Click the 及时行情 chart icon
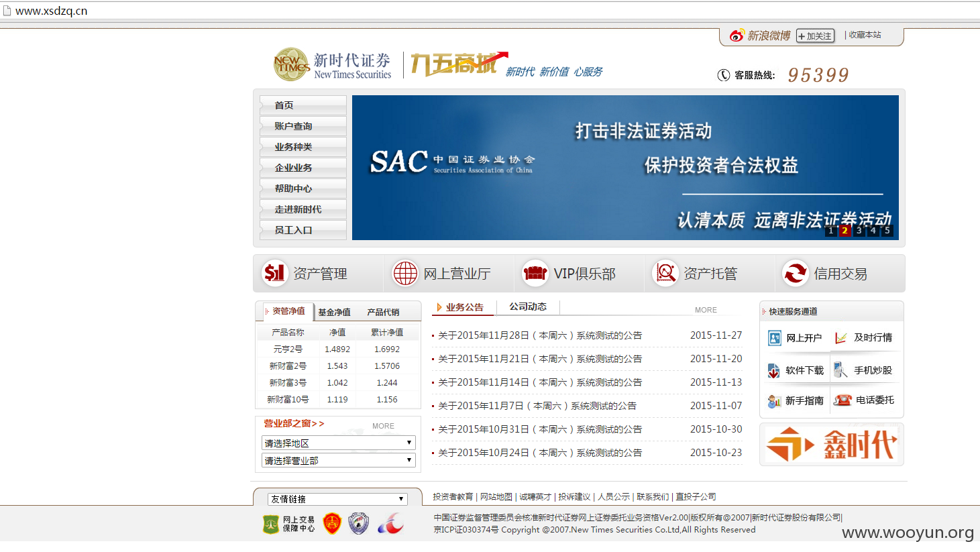Screen dimensions: 980x552 point(840,338)
